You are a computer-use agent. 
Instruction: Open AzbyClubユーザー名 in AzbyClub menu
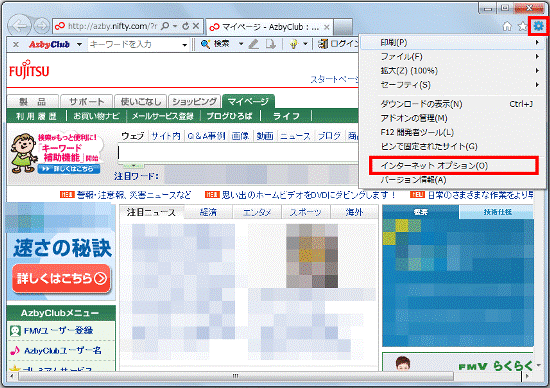tap(62, 350)
